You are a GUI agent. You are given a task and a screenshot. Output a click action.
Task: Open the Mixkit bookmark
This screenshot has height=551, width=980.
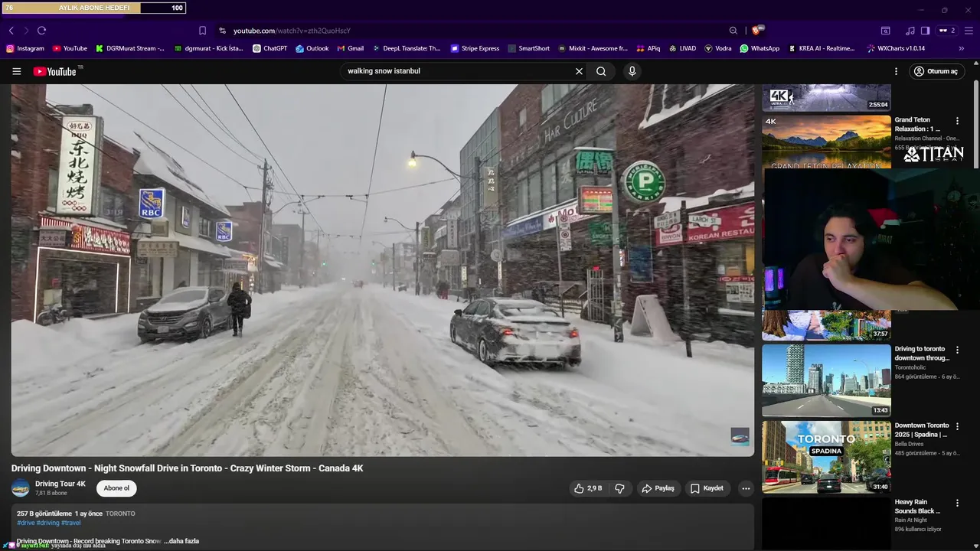[x=593, y=48]
